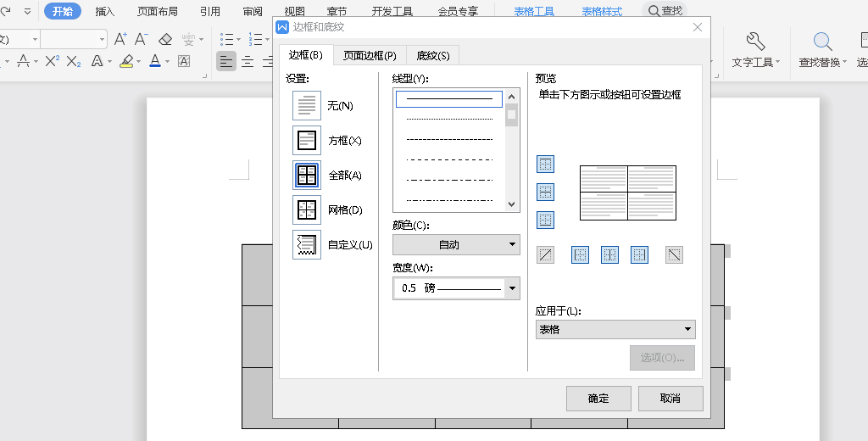Choose the 方框 box border setting
The height and width of the screenshot is (441, 868).
pos(307,140)
